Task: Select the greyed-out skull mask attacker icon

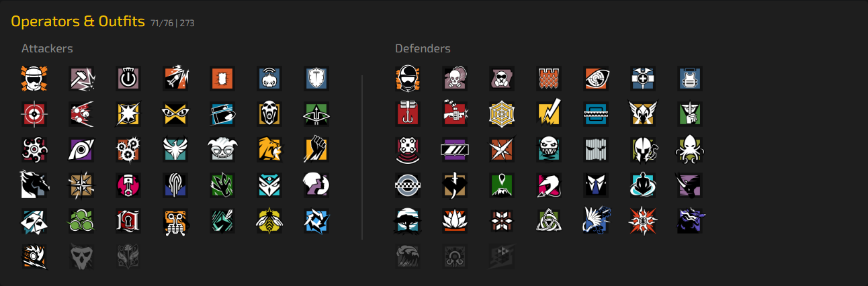Action: (80, 255)
